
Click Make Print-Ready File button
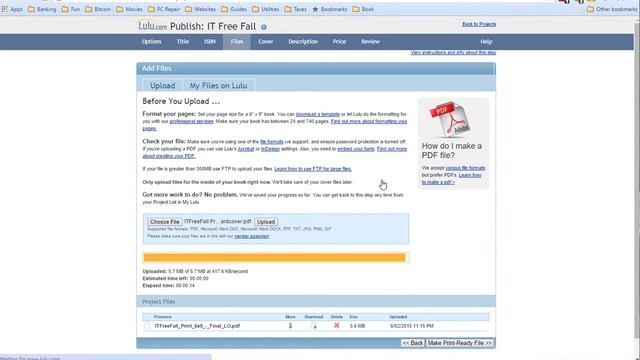(x=460, y=343)
